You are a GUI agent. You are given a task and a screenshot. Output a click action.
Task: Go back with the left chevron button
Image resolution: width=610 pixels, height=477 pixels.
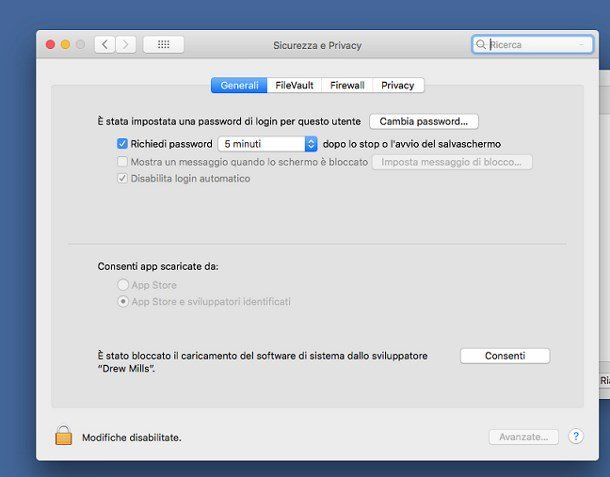click(105, 45)
